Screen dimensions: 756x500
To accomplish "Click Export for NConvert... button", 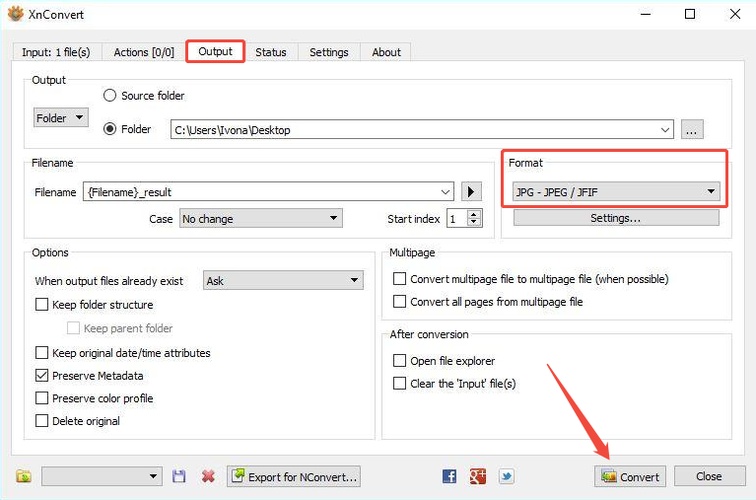I will tap(294, 476).
